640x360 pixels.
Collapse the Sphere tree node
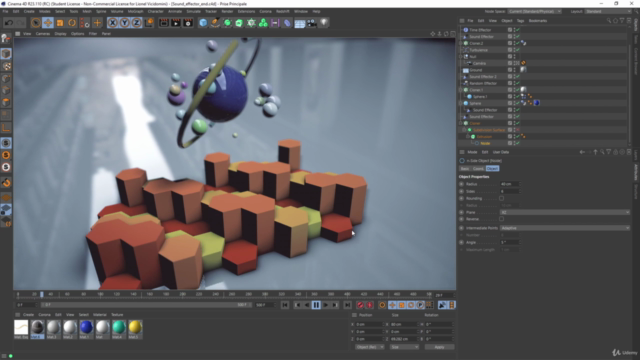point(461,103)
